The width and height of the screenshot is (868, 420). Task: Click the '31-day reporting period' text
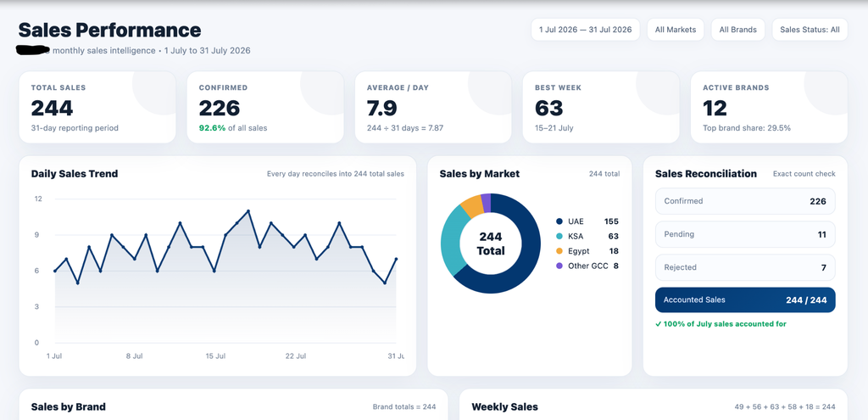pyautogui.click(x=75, y=128)
